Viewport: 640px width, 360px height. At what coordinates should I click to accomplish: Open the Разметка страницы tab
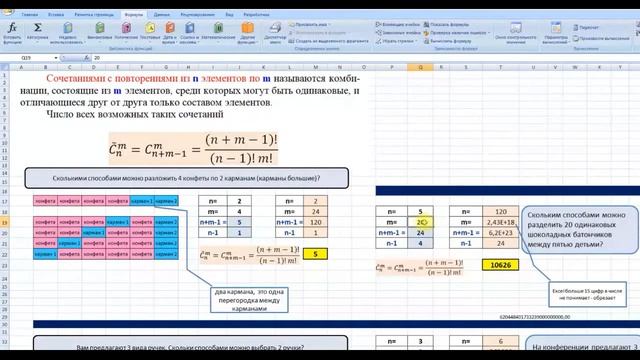pyautogui.click(x=94, y=15)
